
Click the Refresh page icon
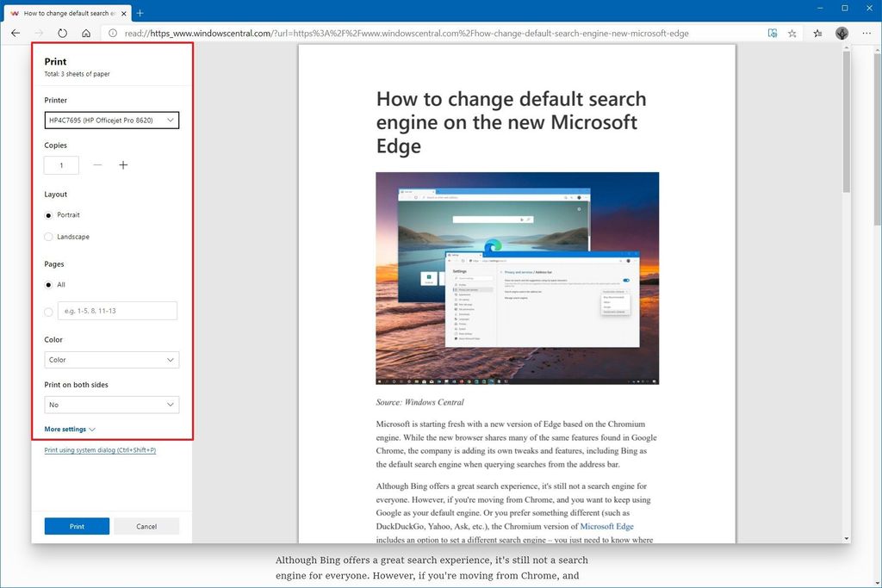(62, 33)
